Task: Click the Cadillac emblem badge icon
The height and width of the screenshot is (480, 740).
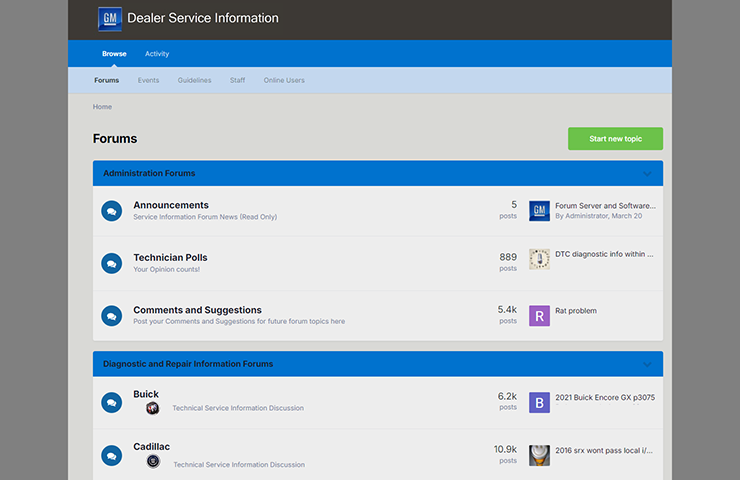Action: (153, 461)
